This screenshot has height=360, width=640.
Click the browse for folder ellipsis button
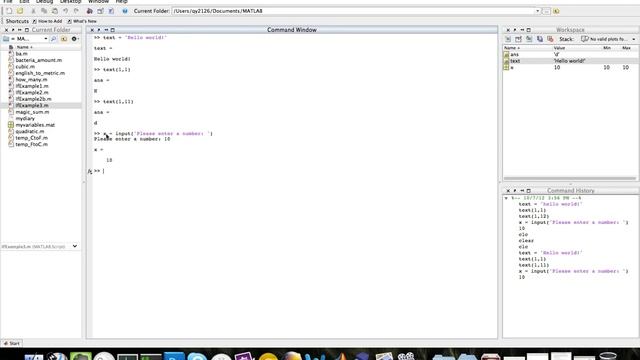click(x=546, y=11)
